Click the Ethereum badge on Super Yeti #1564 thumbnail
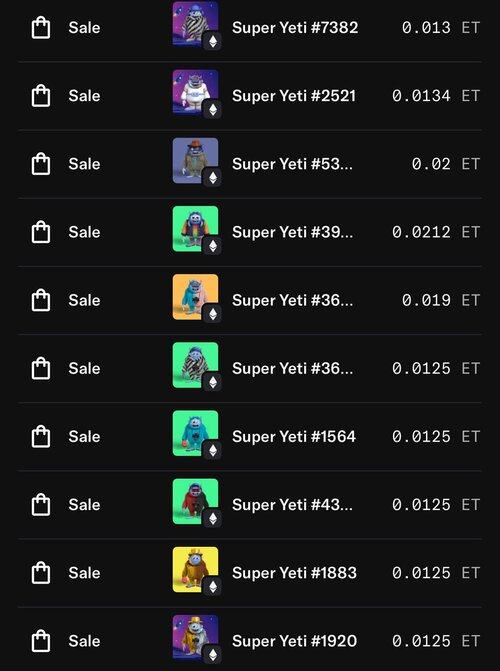Image resolution: width=500 pixels, height=671 pixels. tap(213, 450)
